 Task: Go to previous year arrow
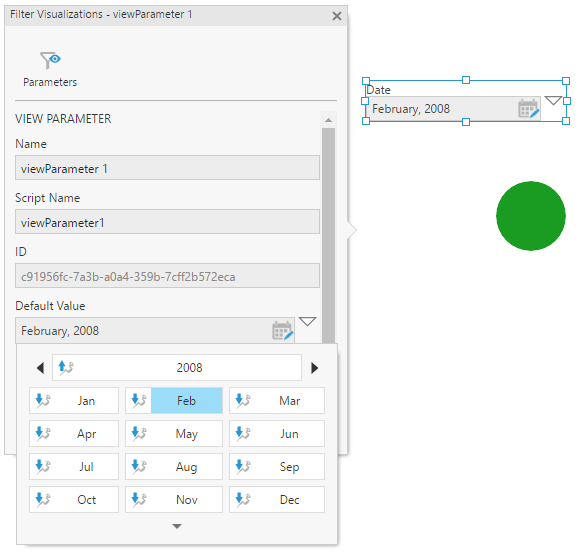pyautogui.click(x=40, y=368)
